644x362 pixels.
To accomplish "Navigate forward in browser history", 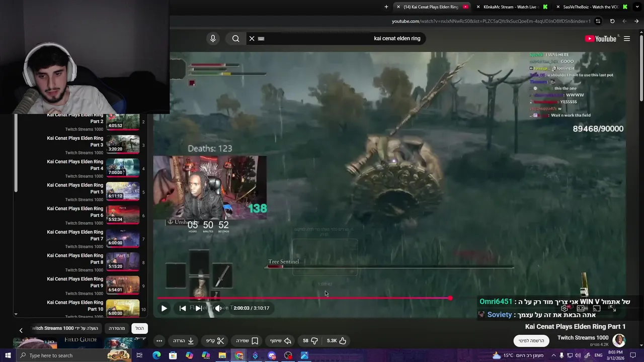I will [624, 22].
